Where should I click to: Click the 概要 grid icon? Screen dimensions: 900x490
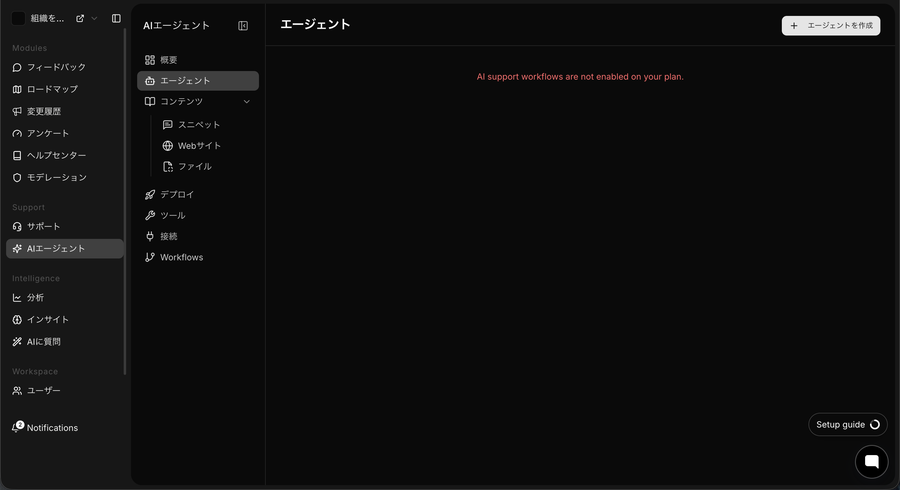pos(150,60)
